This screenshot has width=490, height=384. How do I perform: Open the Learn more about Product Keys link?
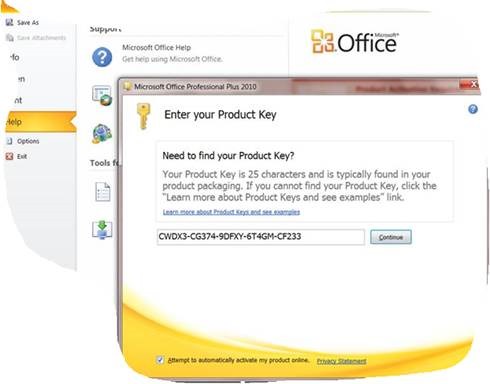tap(231, 212)
